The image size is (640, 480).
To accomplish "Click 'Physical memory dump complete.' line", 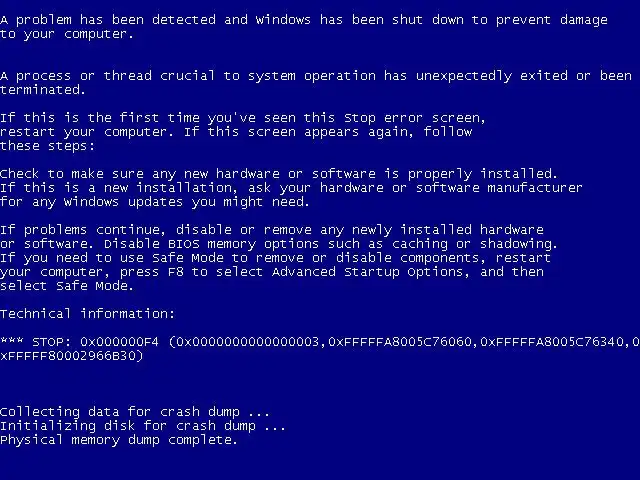I will (119, 440).
